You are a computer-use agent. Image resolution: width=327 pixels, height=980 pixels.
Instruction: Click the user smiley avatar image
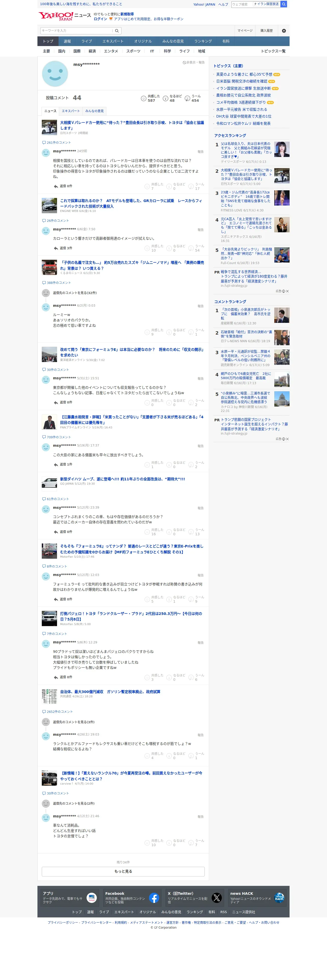55,74
